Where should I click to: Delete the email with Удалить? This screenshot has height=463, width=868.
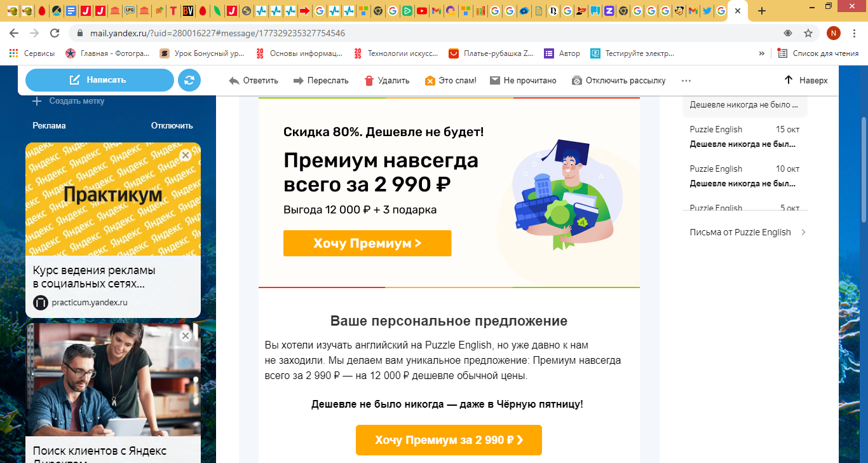[386, 81]
